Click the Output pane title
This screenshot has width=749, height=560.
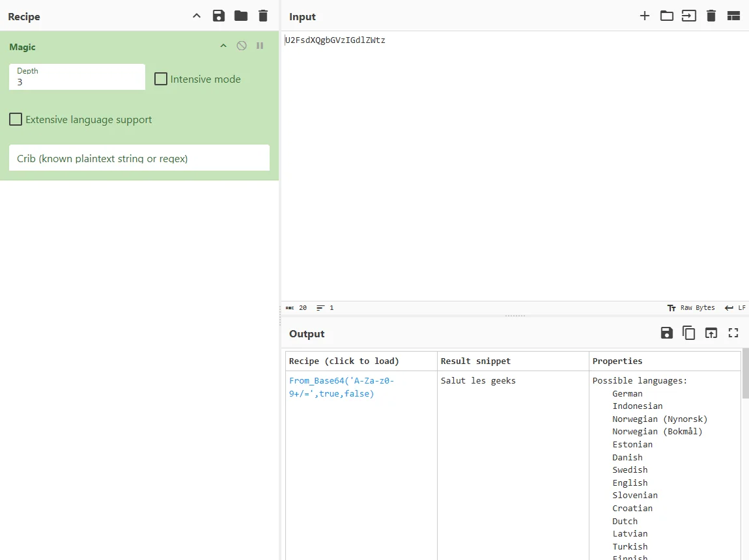[307, 333]
